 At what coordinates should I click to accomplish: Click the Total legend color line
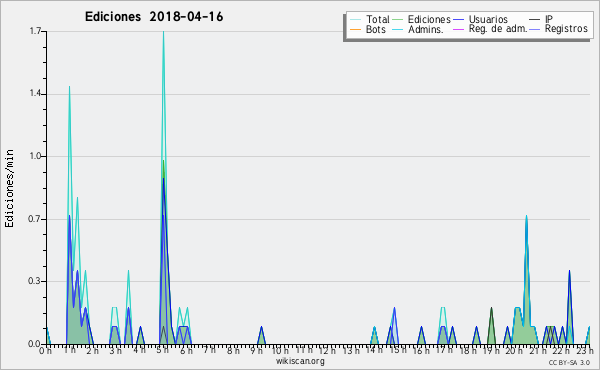click(355, 20)
